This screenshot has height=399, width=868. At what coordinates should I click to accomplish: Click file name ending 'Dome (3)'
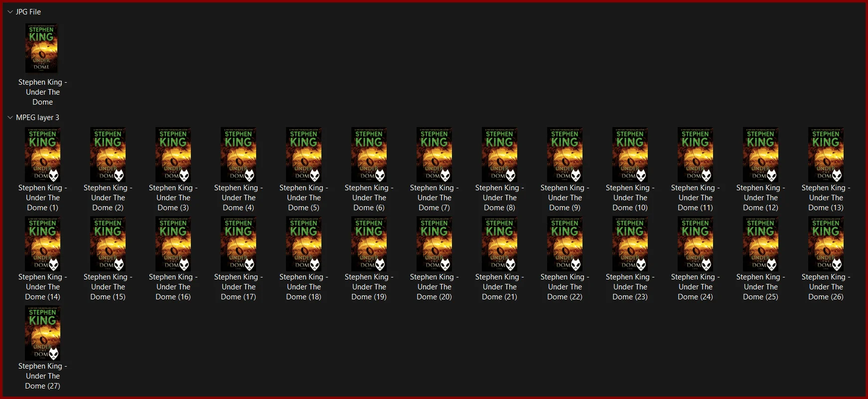(x=173, y=198)
